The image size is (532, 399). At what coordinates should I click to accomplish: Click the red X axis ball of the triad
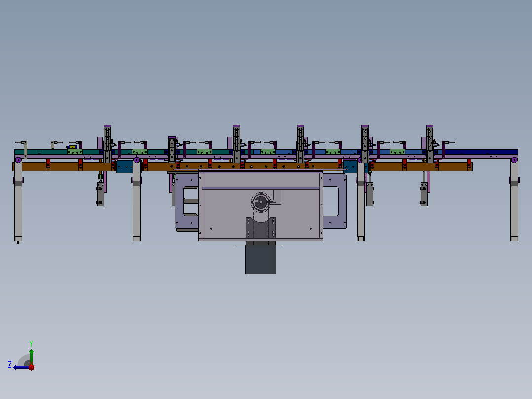[31, 367]
